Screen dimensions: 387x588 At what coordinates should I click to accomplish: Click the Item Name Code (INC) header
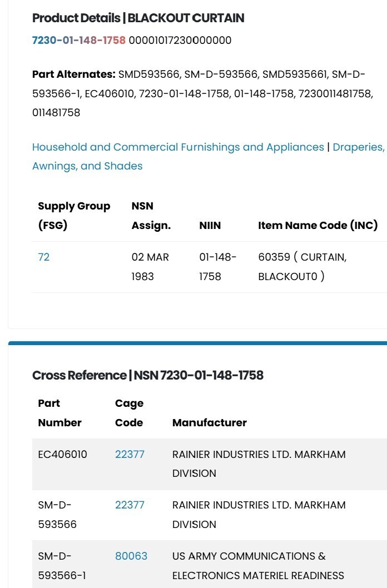318,226
